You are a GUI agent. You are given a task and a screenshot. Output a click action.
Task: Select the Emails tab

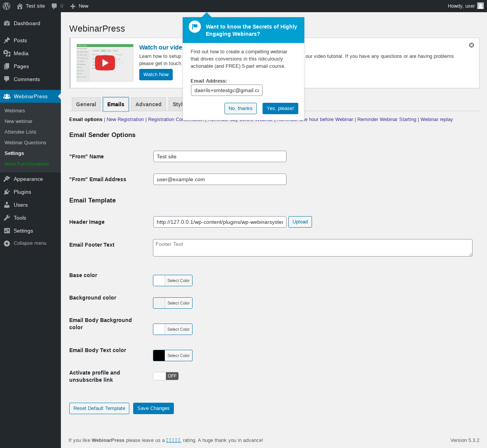click(116, 104)
